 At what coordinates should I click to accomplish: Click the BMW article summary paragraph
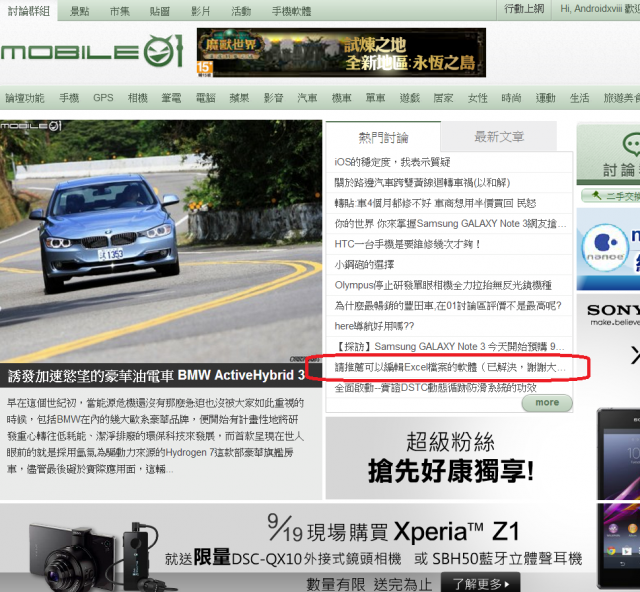156,436
